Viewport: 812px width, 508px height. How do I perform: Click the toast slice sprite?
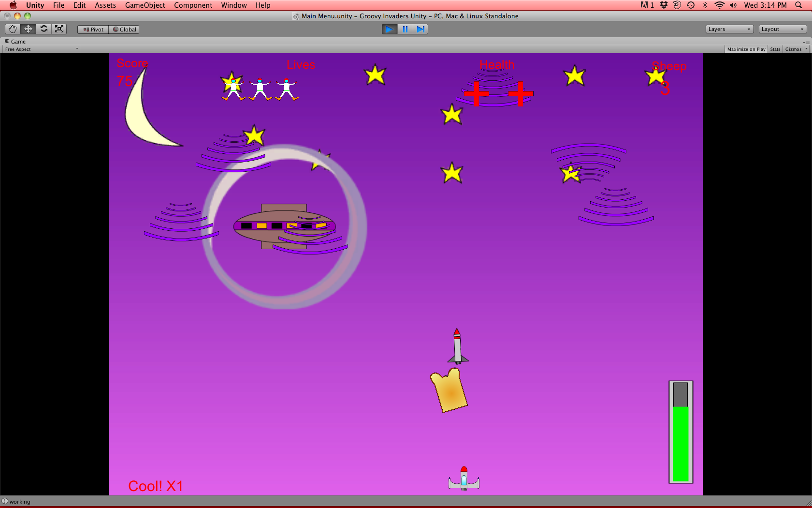(x=449, y=390)
